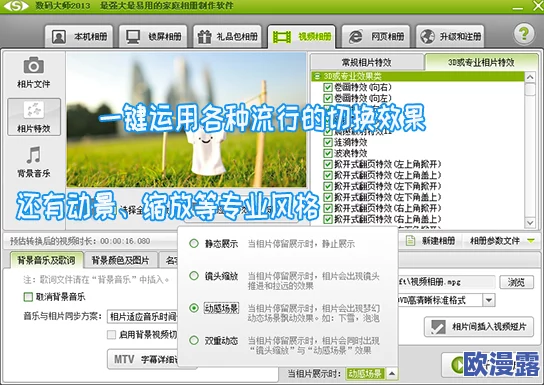This screenshot has height=385, width=544.
Task: Open the 本机相册 tab
Action: point(79,36)
